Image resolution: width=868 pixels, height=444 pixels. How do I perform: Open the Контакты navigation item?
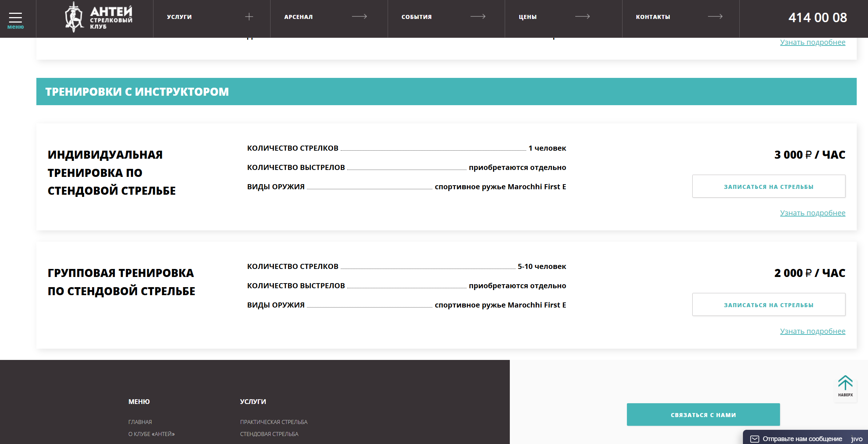653,17
